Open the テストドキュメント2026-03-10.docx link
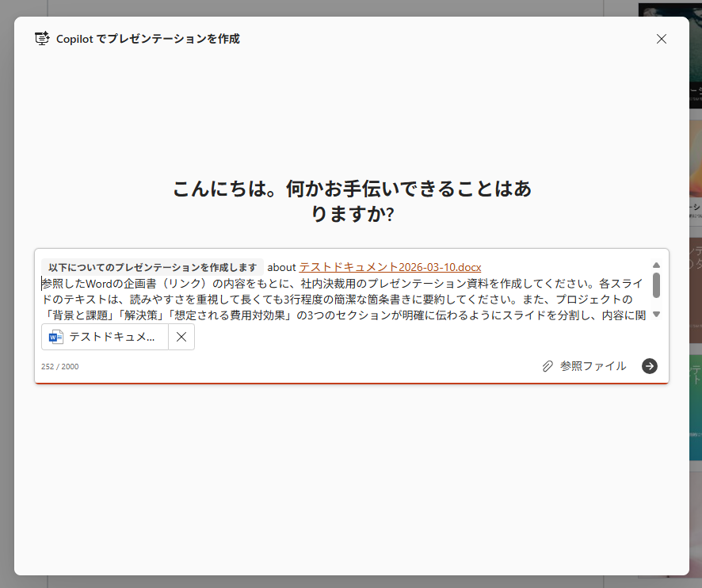The width and height of the screenshot is (702, 588). [390, 267]
